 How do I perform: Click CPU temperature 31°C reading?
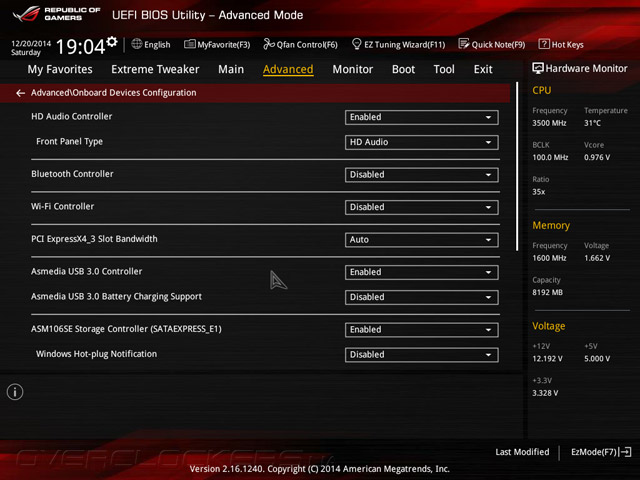coord(592,123)
